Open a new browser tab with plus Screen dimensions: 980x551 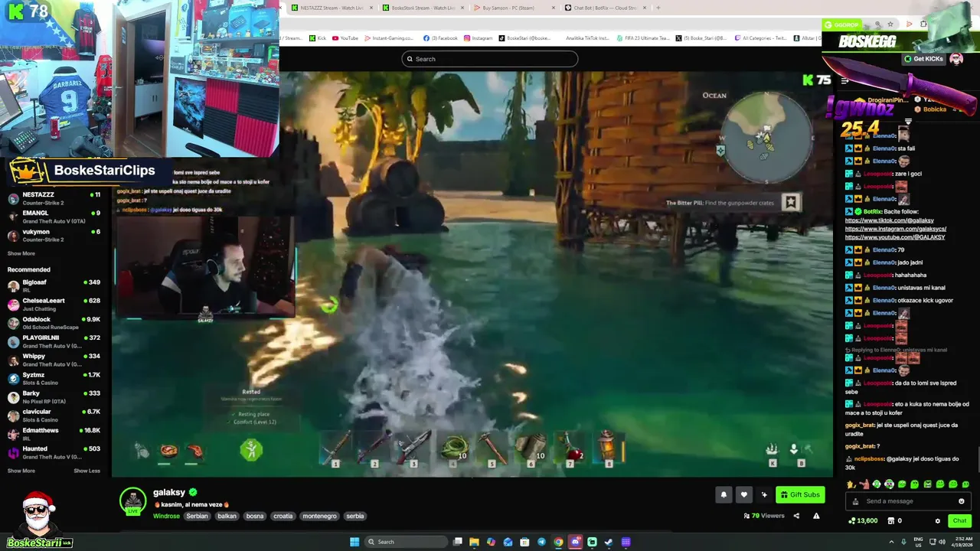coord(658,8)
